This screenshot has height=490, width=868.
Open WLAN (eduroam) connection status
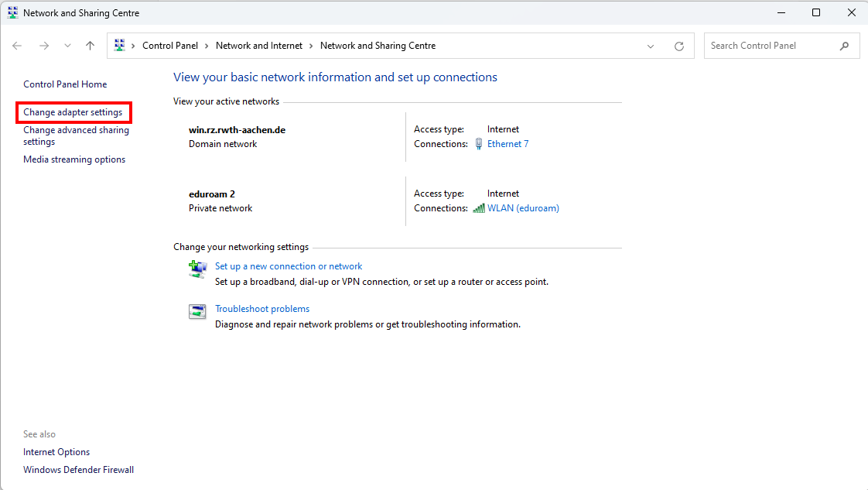523,208
